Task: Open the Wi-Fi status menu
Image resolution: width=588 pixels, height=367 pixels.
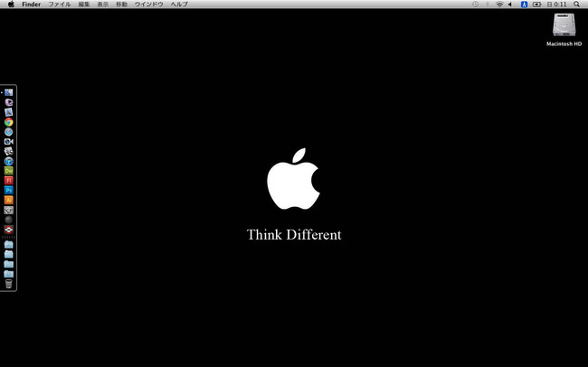Action: click(499, 5)
